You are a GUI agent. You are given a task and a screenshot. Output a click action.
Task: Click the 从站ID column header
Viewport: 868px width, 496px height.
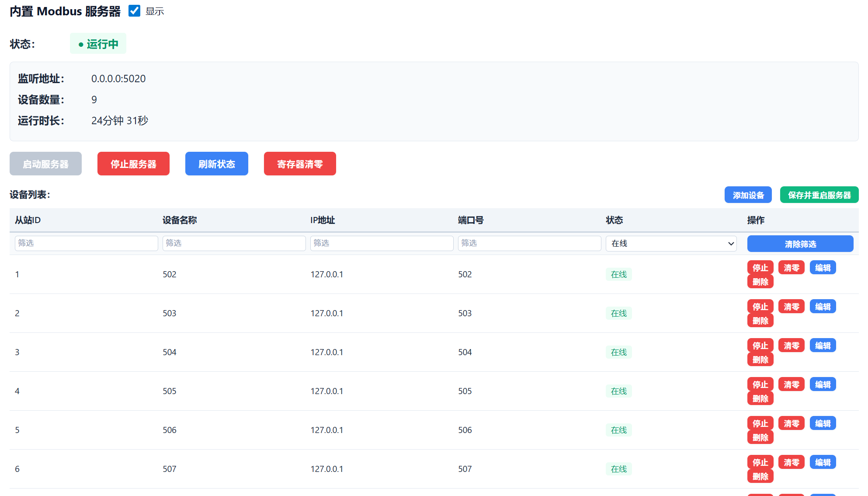tap(28, 220)
